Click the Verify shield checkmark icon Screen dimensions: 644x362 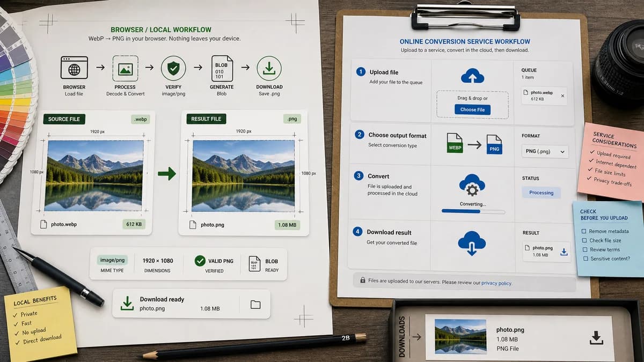[173, 68]
